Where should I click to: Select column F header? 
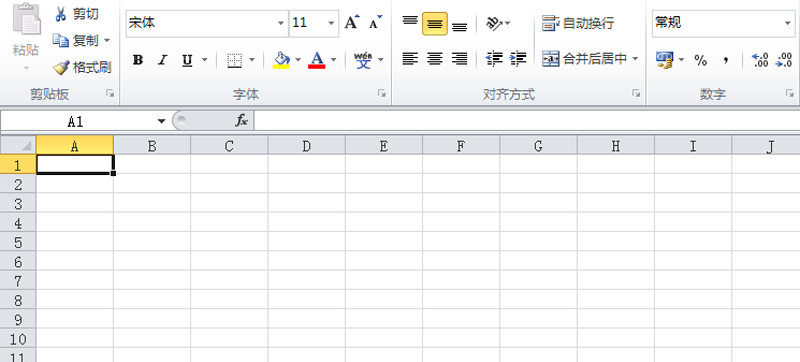coord(461,146)
